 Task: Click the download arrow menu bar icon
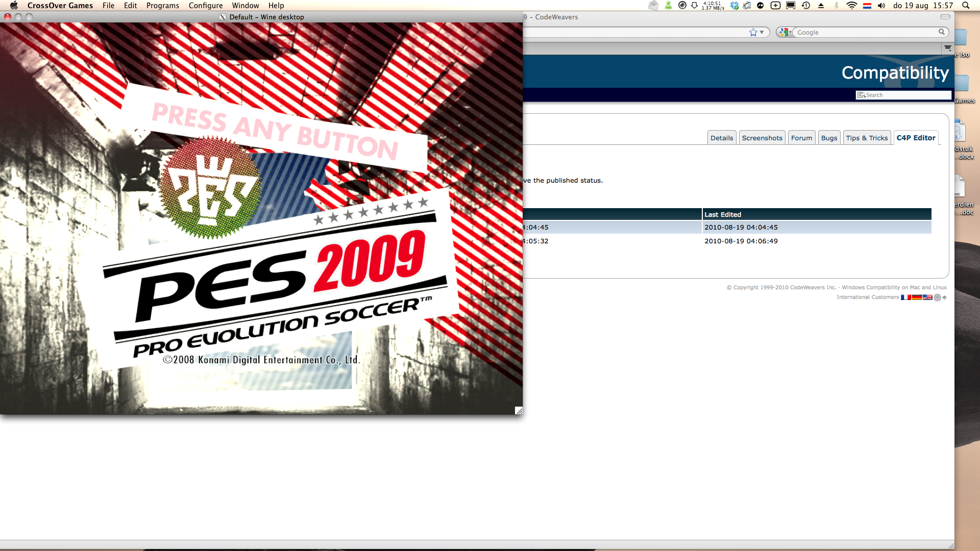click(695, 6)
